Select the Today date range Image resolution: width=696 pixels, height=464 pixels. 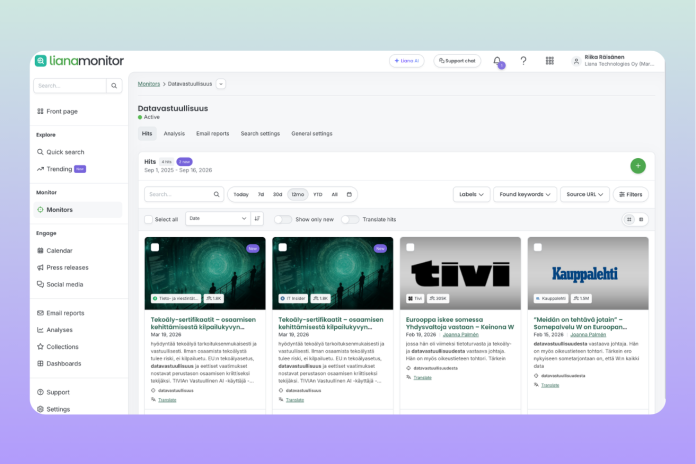coord(241,194)
